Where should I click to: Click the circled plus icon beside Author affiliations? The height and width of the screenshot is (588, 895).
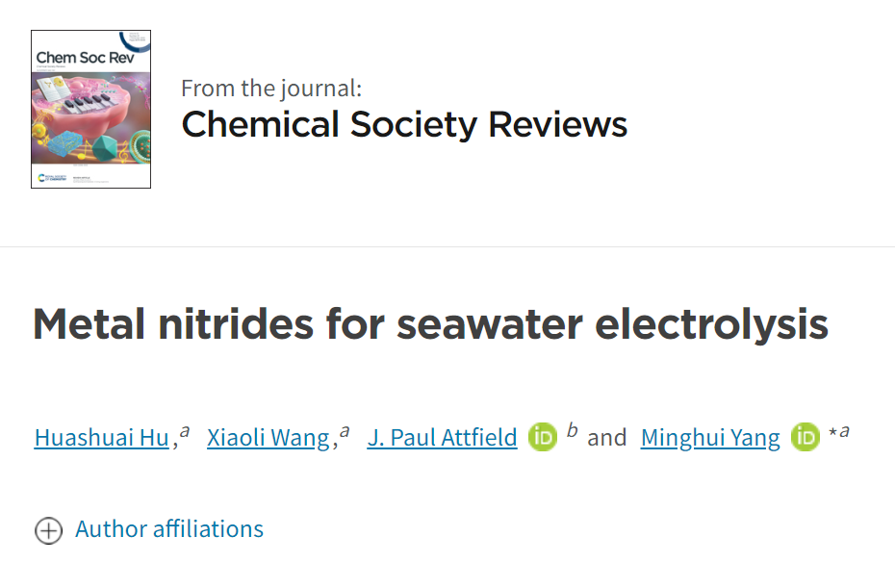48,530
